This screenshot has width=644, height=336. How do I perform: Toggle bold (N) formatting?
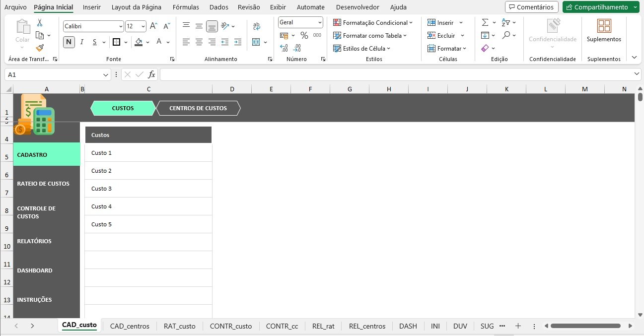(69, 42)
